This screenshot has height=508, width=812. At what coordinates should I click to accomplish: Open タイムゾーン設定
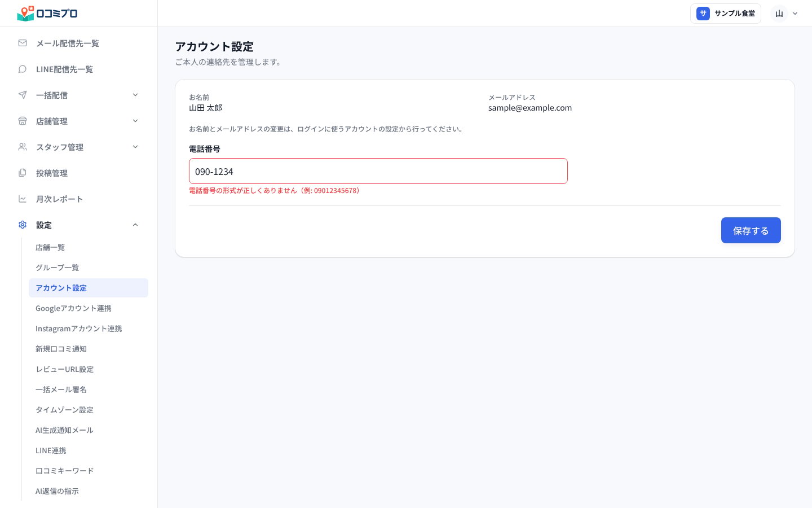click(89, 410)
